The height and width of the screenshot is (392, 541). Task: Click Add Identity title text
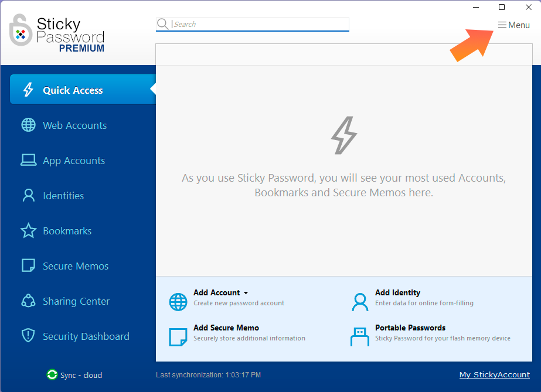[397, 292]
